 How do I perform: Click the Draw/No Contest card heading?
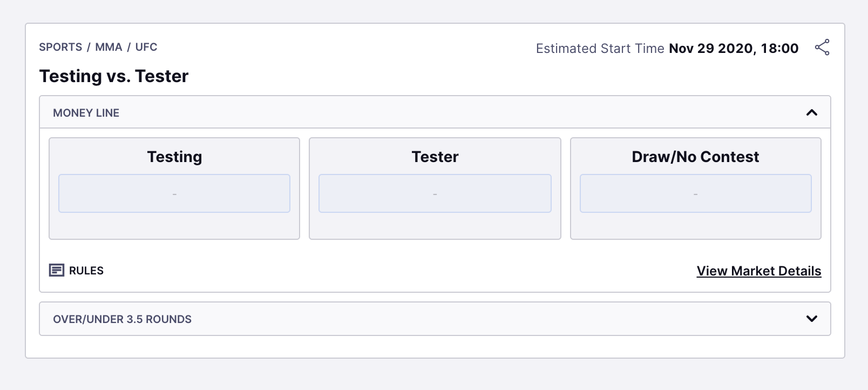pyautogui.click(x=695, y=157)
